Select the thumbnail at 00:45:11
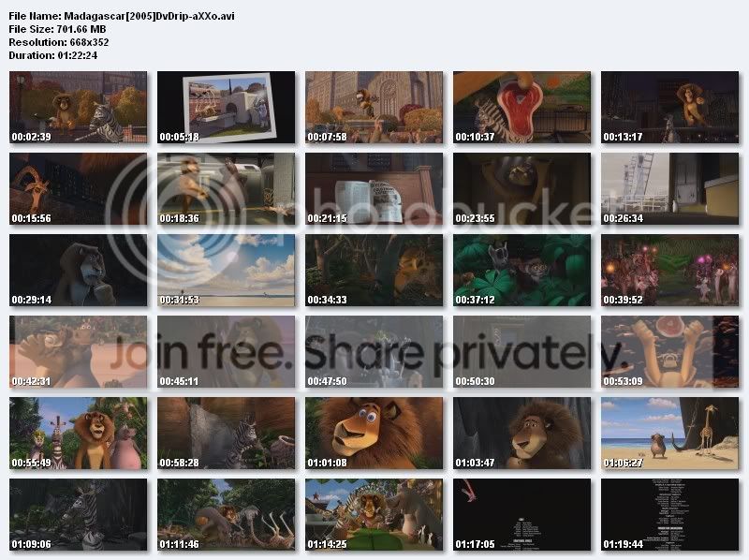The image size is (749, 560). (226, 352)
